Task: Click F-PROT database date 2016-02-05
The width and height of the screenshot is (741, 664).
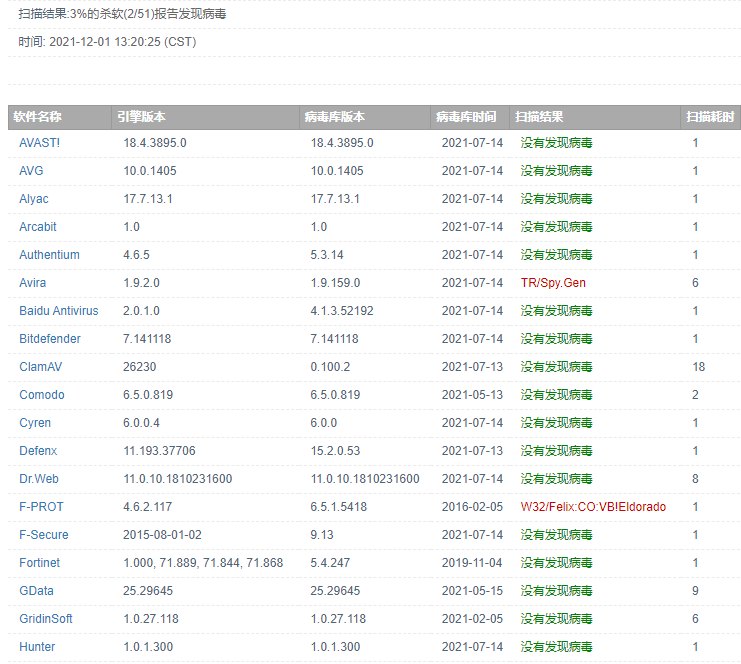Action: coord(472,507)
